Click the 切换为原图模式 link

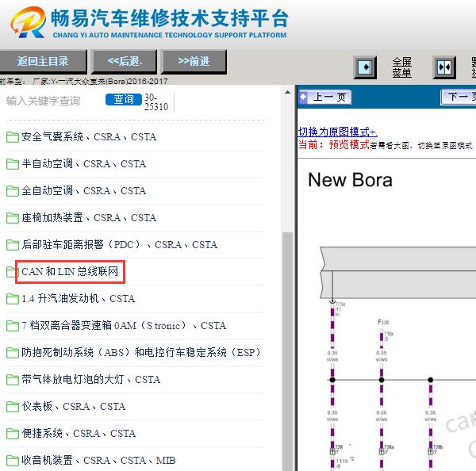(338, 132)
